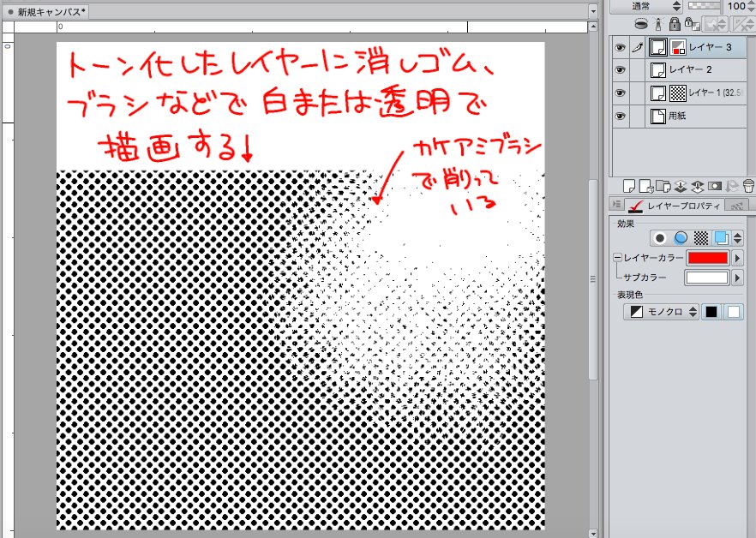
Task: Open sub color arrow next to white swatch
Action: (737, 278)
